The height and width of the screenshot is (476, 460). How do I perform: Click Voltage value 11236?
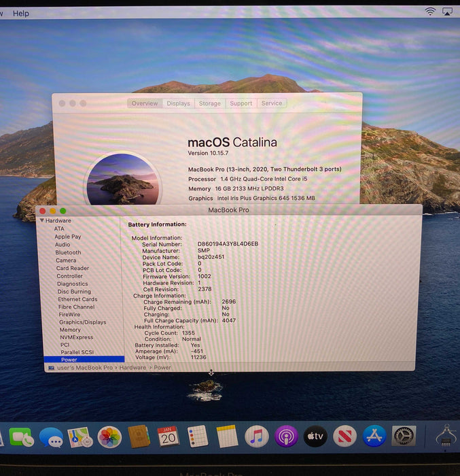[x=198, y=357]
